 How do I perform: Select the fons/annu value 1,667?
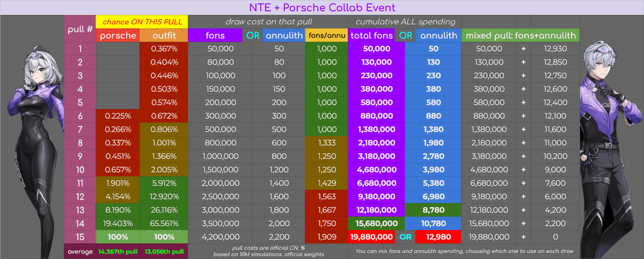(326, 210)
